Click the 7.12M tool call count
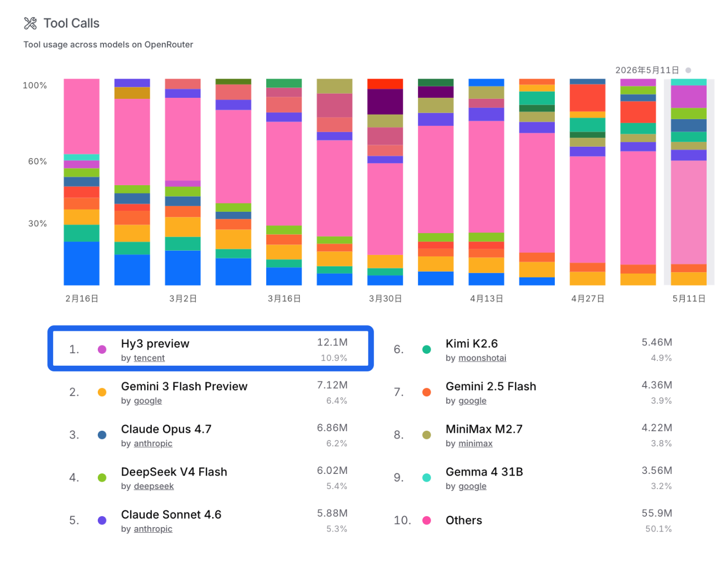Image resolution: width=728 pixels, height=566 pixels. pyautogui.click(x=332, y=385)
